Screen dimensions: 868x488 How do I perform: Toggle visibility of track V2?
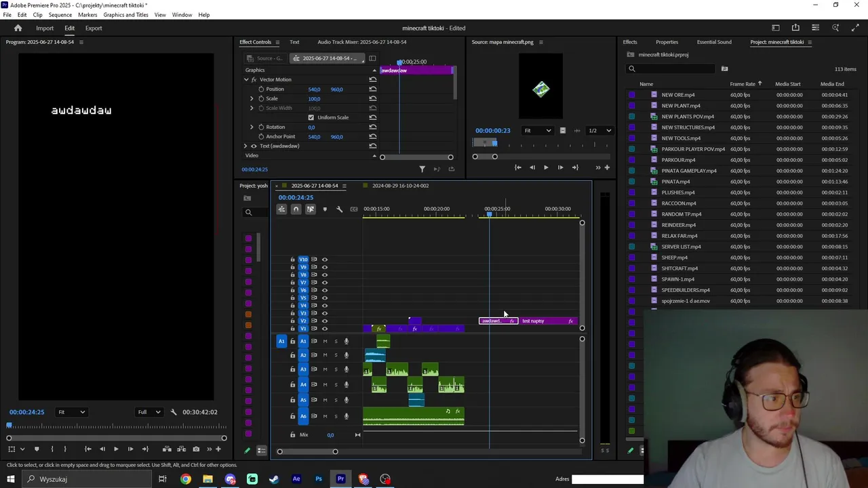click(x=324, y=321)
